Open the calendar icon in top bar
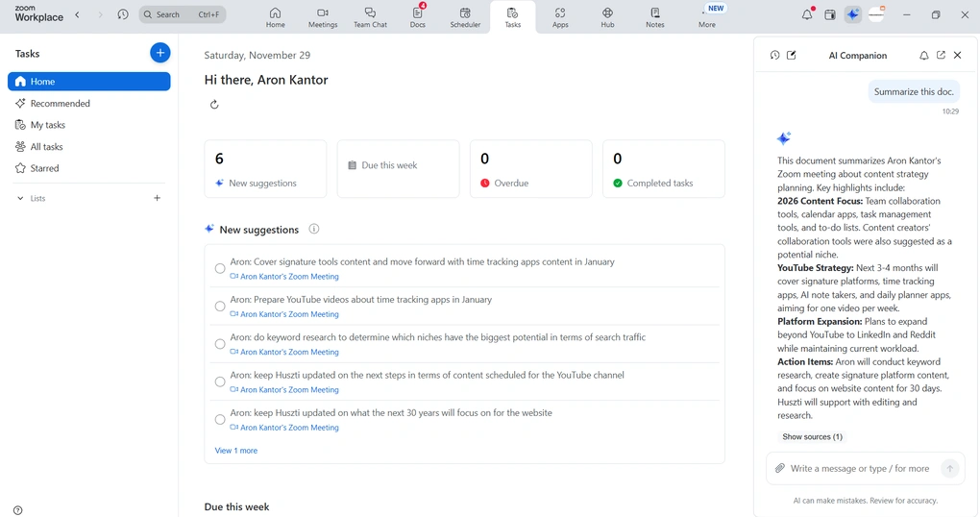Screen dimensions: 980x517 (830, 14)
